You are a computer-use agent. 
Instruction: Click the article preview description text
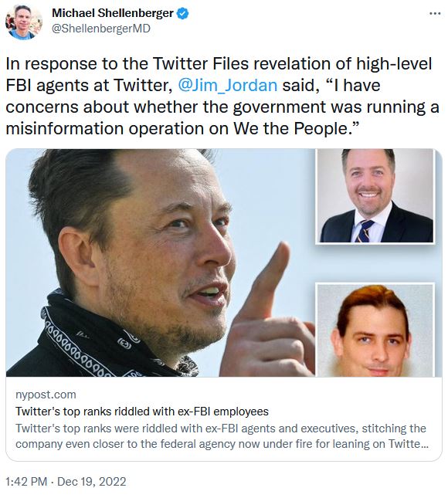point(222,436)
